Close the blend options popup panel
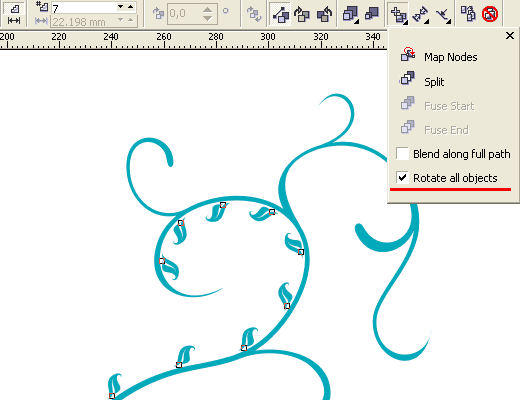This screenshot has height=400, width=520. (510, 35)
